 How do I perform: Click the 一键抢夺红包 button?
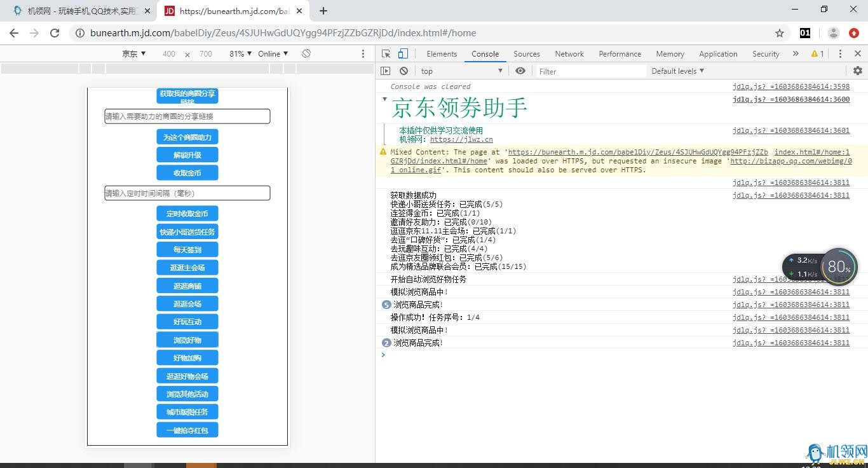coord(187,430)
